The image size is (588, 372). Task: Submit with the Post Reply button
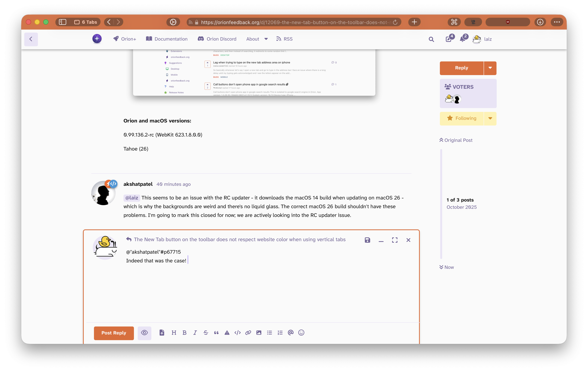click(x=114, y=333)
